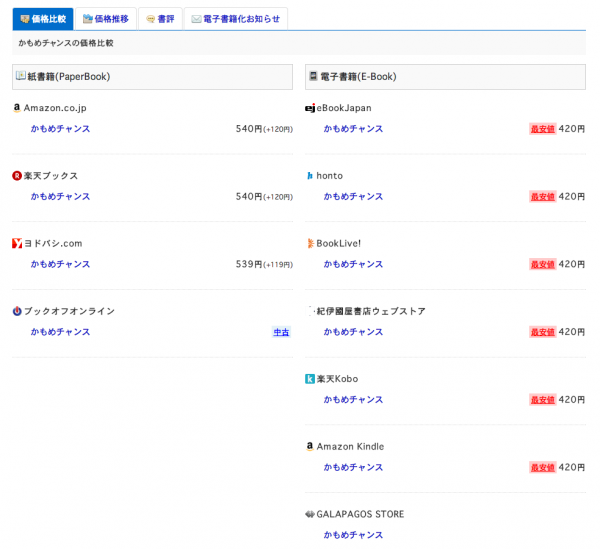Click the GALAPAGOS STORE logo icon

click(310, 514)
